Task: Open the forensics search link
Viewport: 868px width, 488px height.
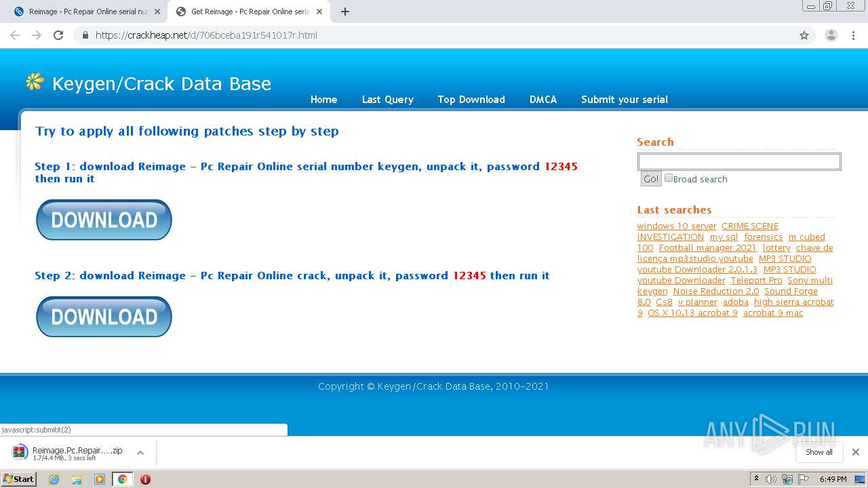Action: pyautogui.click(x=763, y=237)
